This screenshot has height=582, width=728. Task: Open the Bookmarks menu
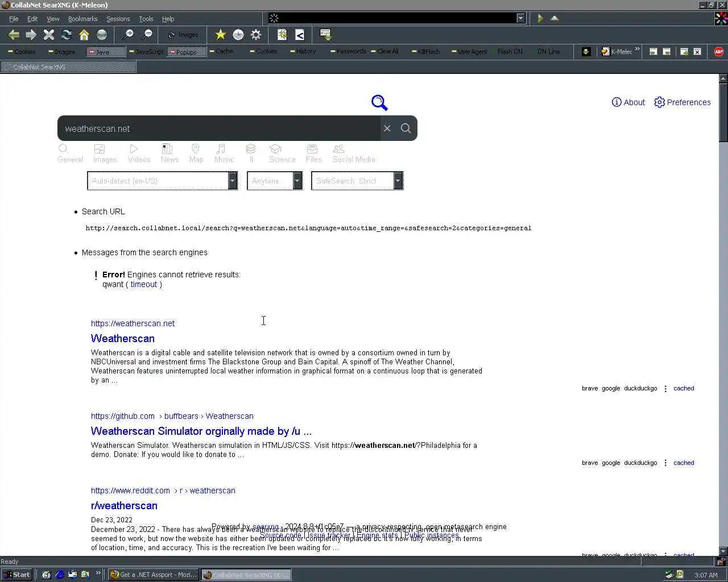83,19
